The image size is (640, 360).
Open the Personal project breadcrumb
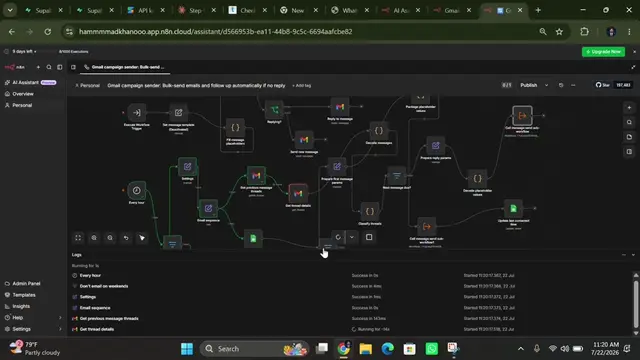(87, 85)
